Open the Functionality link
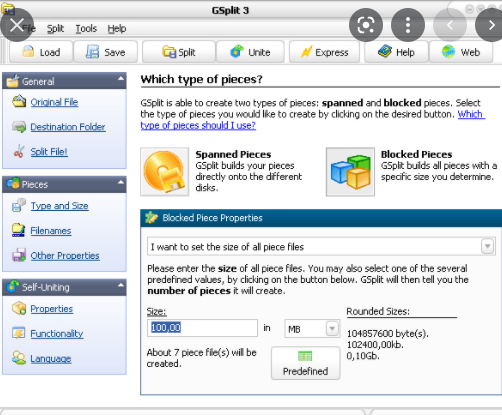Image resolution: width=502 pixels, height=415 pixels. coord(57,334)
